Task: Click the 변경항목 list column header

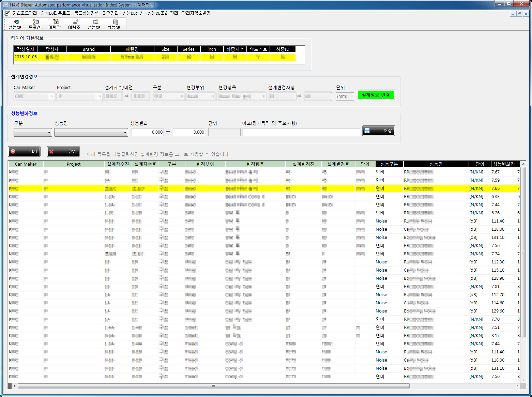Action: pos(255,164)
